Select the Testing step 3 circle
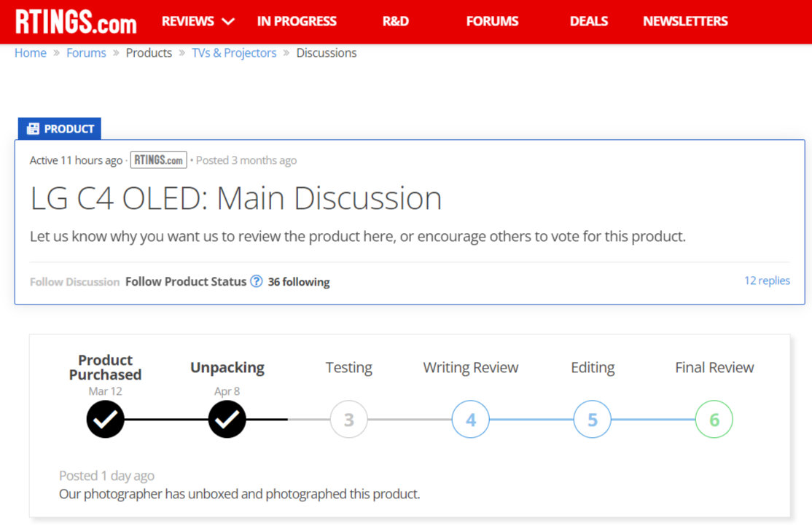This screenshot has height=526, width=812. click(349, 420)
